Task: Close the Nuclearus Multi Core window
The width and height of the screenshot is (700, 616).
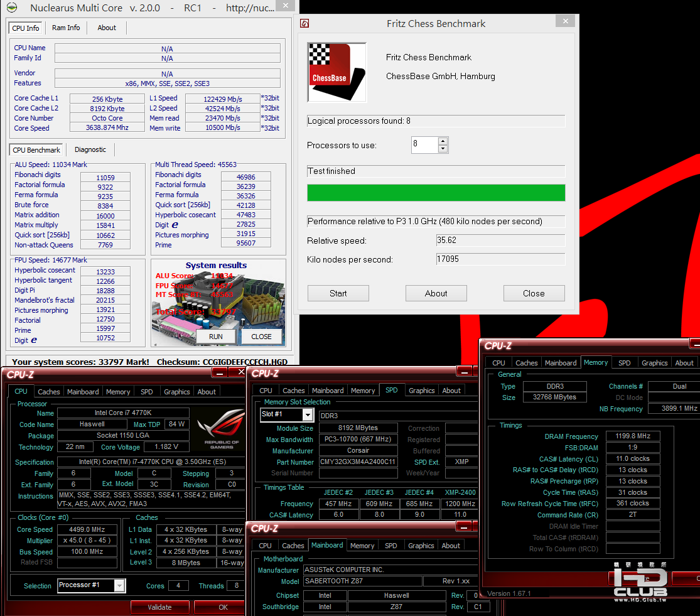Action: [285, 6]
